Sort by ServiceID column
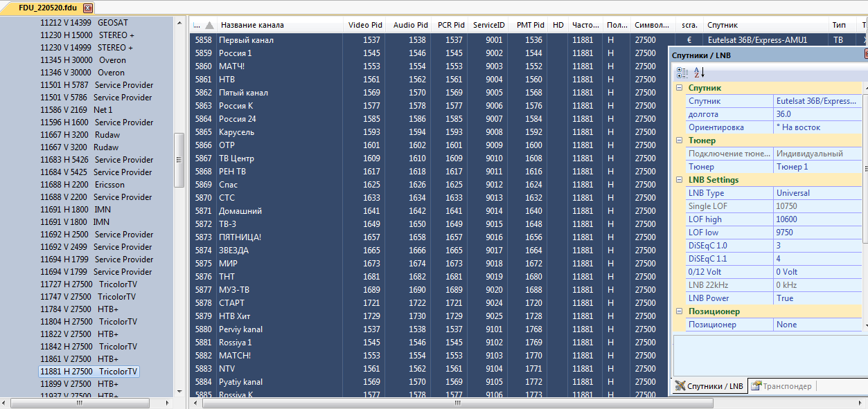 [489, 25]
